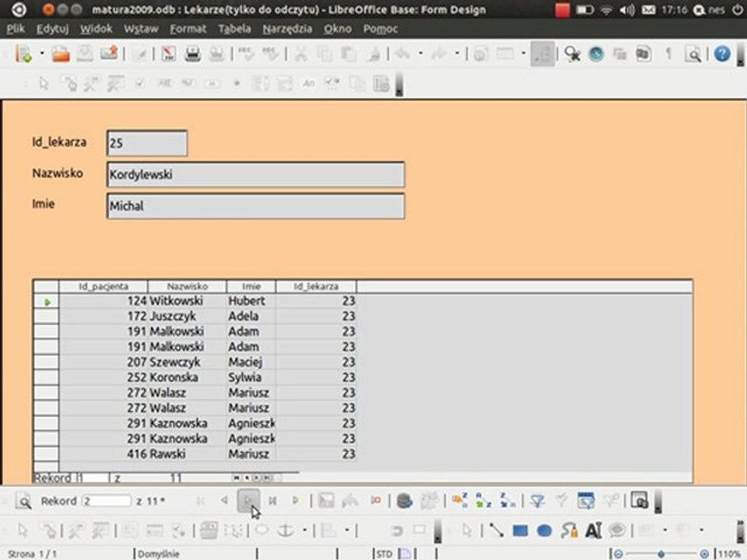Click the Cut scissors icon
Screen dimensions: 747x560
point(300,54)
